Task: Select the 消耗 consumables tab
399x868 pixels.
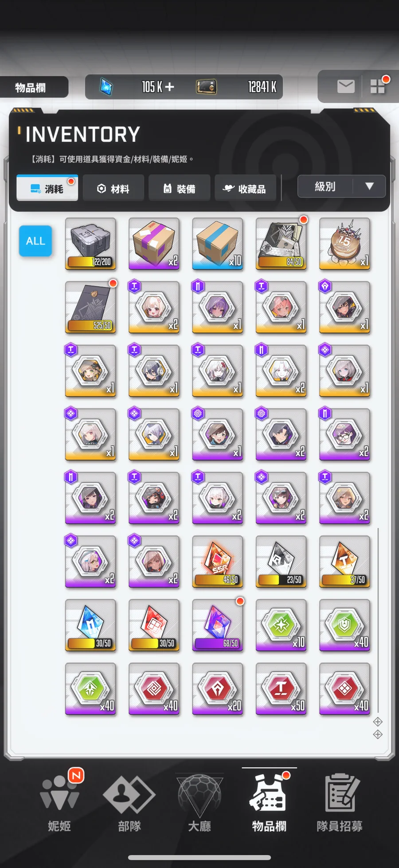Action: tap(47, 189)
